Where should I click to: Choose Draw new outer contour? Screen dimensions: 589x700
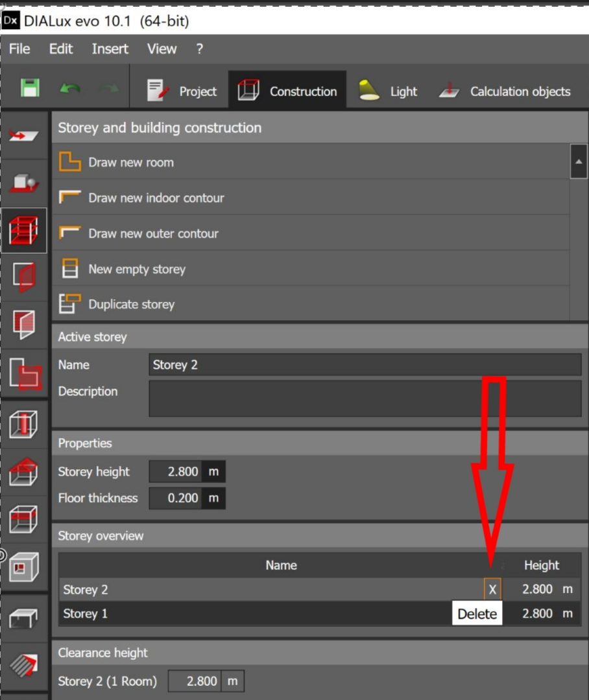point(311,233)
